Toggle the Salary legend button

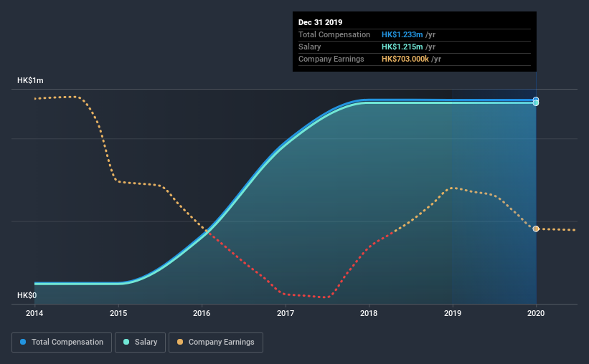(140, 343)
